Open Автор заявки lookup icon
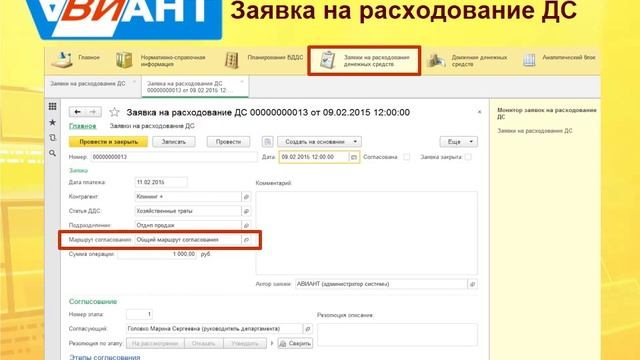The image size is (640, 360). [472, 284]
